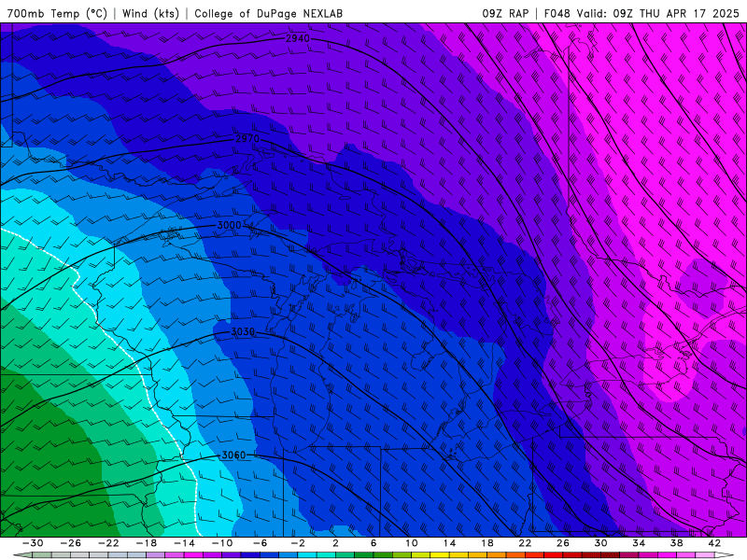The height and width of the screenshot is (560, 747).
Task: Click the 26 colorbar scale label
Action: coord(563,543)
